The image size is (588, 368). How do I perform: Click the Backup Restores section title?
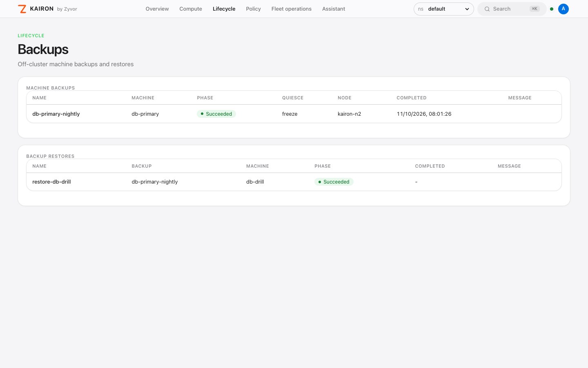pyautogui.click(x=50, y=156)
